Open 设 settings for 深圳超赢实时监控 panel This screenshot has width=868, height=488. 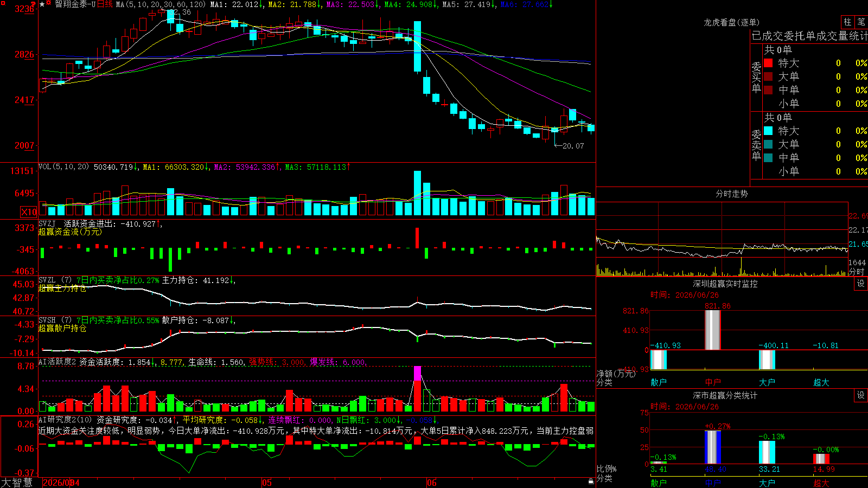click(x=861, y=284)
